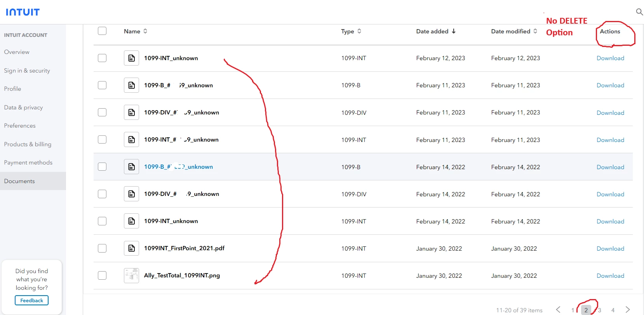Check box for 1099-INT_unknown February 14, 2022 row
This screenshot has width=644, height=315.
(x=102, y=221)
